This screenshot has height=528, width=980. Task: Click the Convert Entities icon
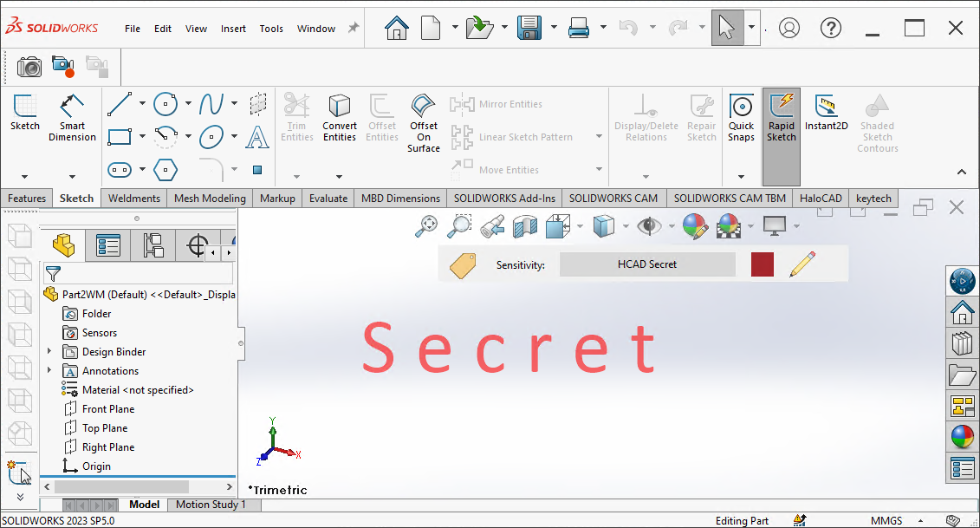tap(340, 118)
